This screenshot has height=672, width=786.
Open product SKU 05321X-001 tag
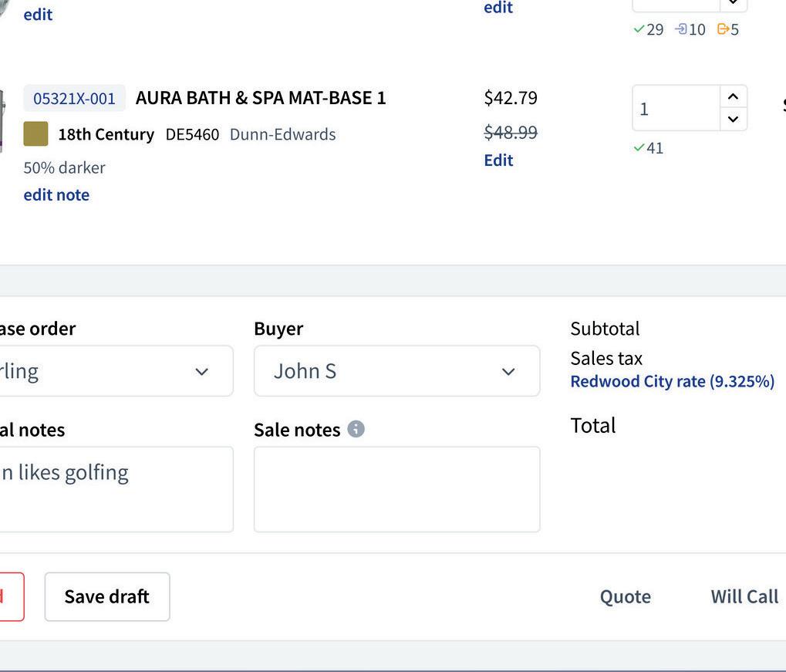point(74,99)
